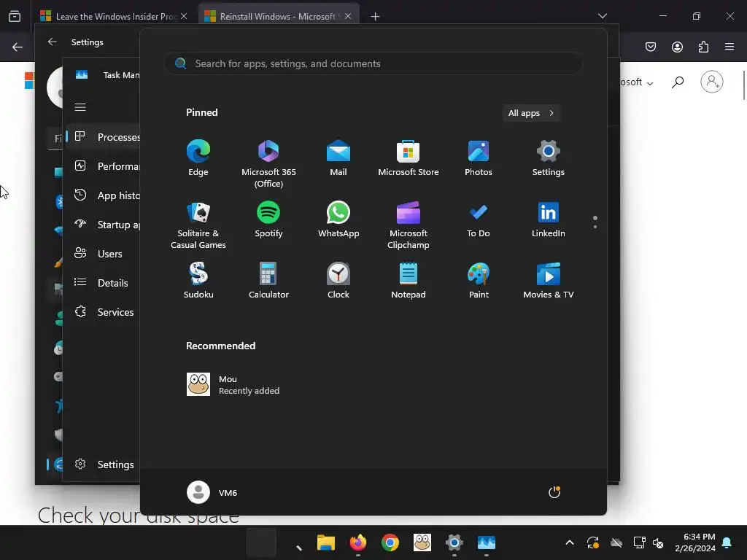Launch the Photos app
This screenshot has height=560, width=747.
(479, 158)
